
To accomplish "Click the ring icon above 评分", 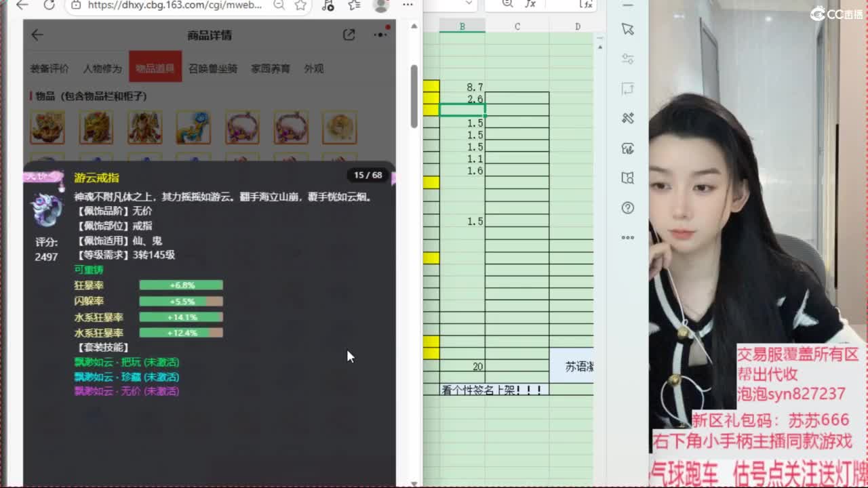I will tap(47, 209).
